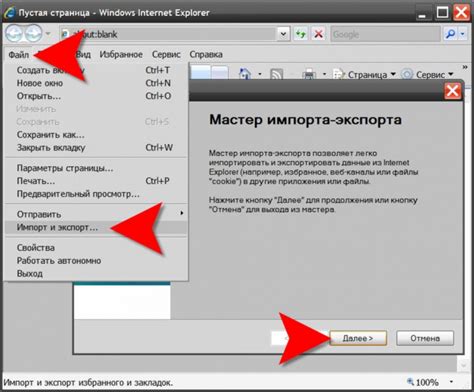Click the vertical scrollbar down arrow
474x392 pixels.
pos(464,365)
